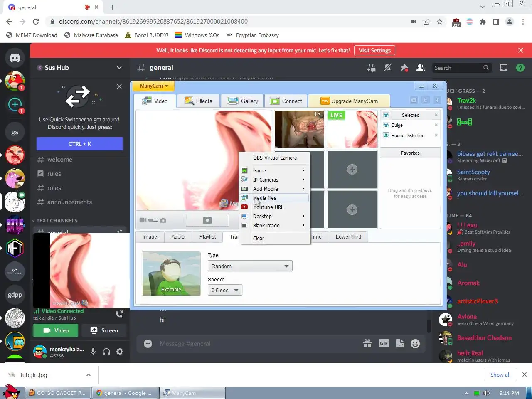532x399 pixels.
Task: Choose Youtube URL from context menu
Action: pyautogui.click(x=274, y=207)
